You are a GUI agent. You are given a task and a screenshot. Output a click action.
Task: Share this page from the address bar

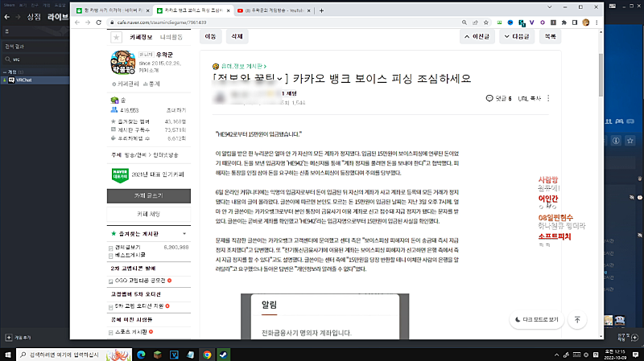click(475, 23)
